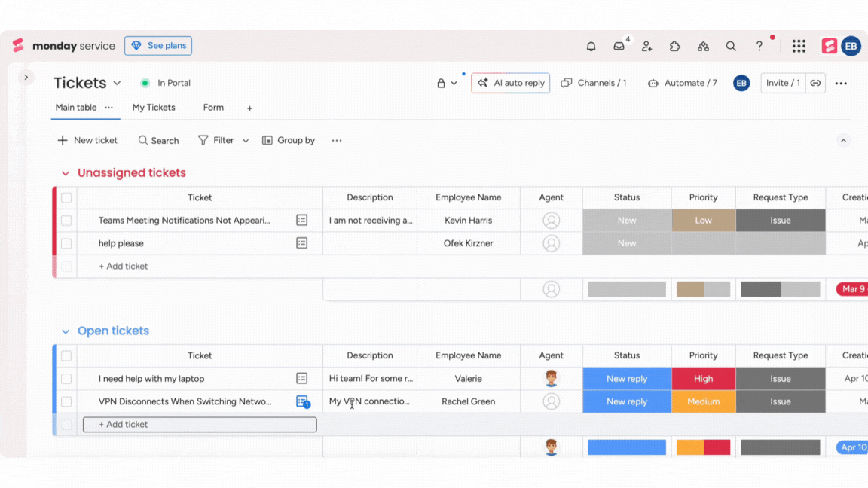Open the apps marketplace puzzle icon
Image resolution: width=868 pixels, height=488 pixels.
click(674, 46)
